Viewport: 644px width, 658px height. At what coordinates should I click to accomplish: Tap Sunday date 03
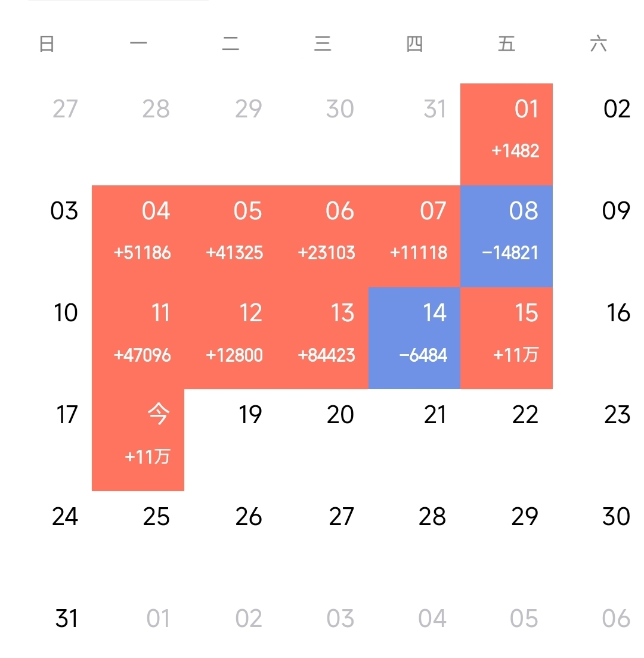(64, 210)
